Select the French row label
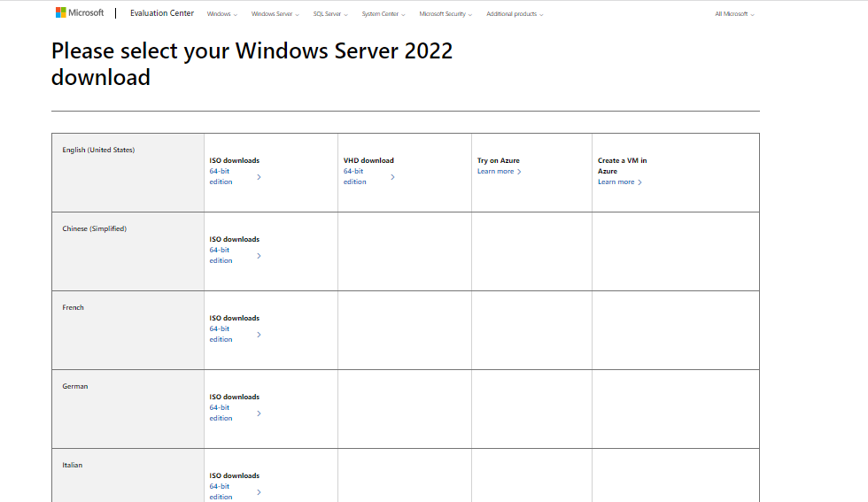Screen dimensions: 868x502 (x=73, y=307)
